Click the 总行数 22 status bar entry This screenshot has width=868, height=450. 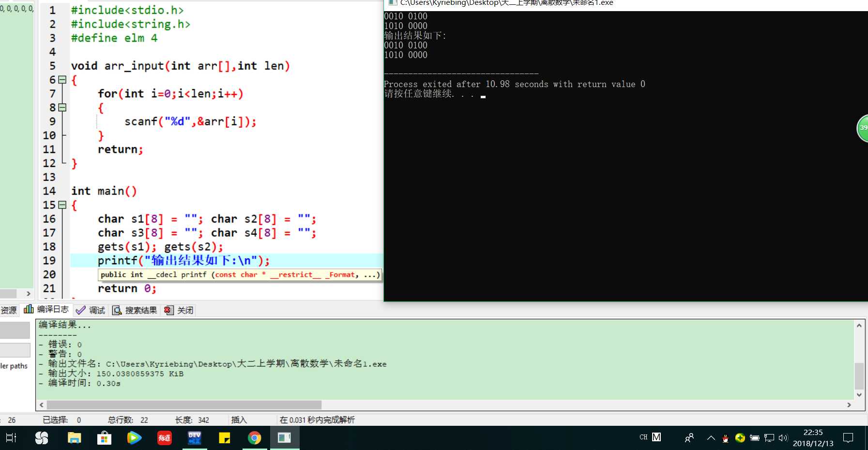(x=128, y=420)
